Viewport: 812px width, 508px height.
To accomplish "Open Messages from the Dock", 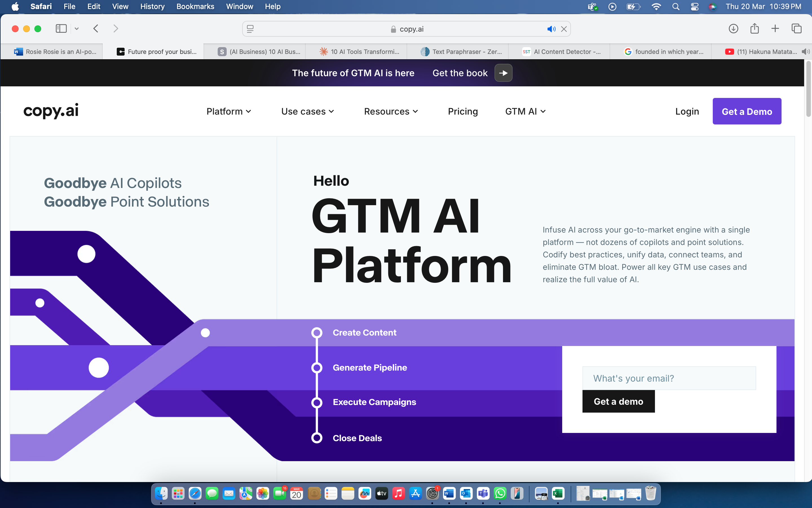I will [x=212, y=493].
